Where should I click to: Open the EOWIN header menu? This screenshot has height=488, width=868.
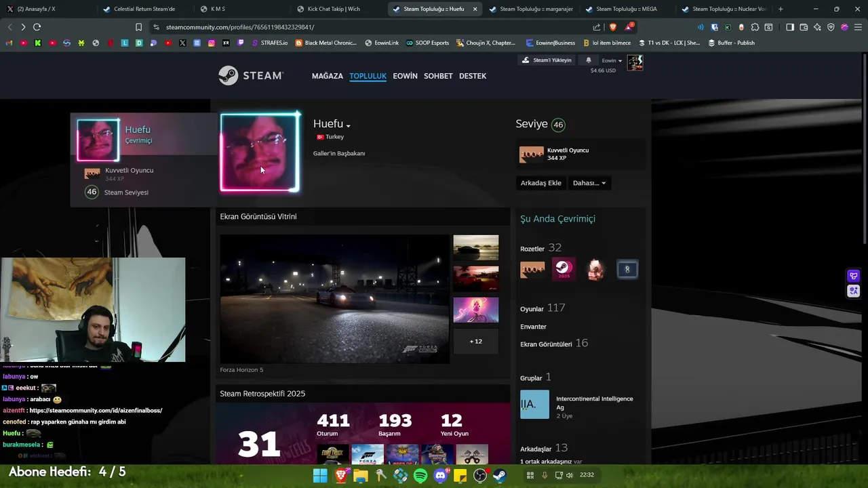click(405, 76)
